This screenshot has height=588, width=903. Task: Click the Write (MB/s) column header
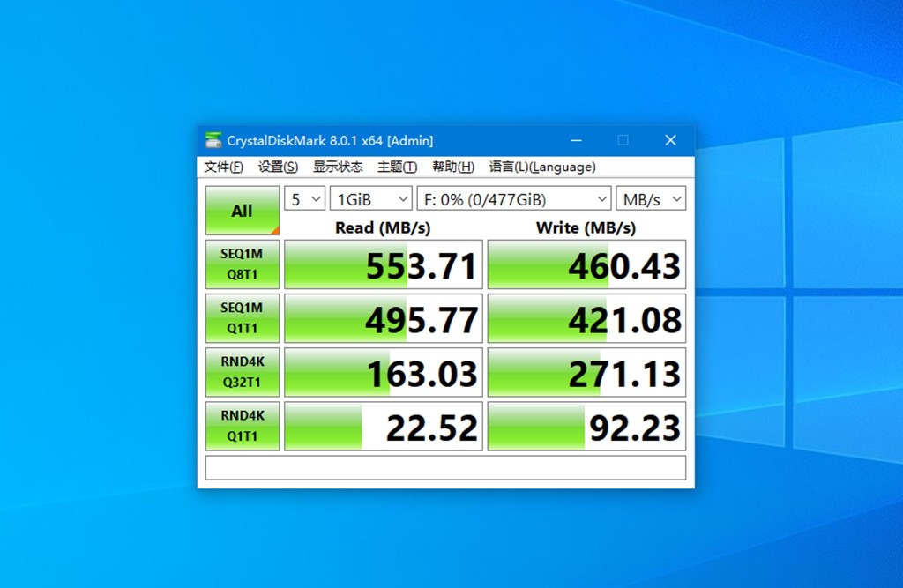pos(586,228)
